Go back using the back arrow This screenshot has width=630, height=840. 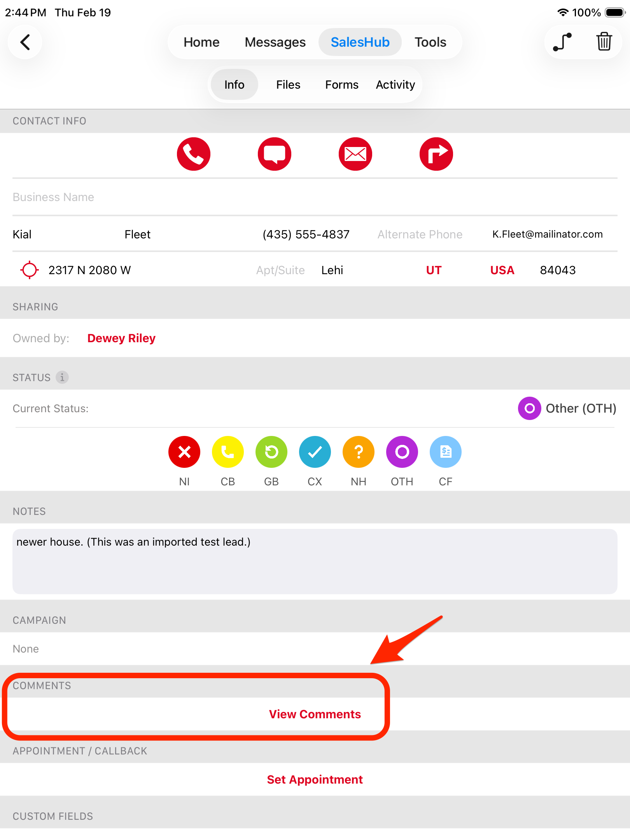point(25,42)
